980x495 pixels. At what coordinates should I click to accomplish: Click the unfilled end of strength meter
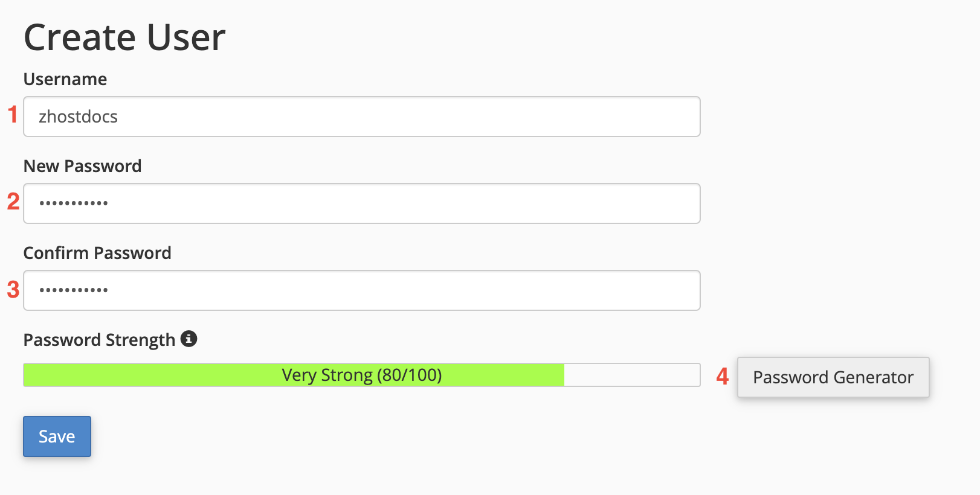click(x=631, y=375)
